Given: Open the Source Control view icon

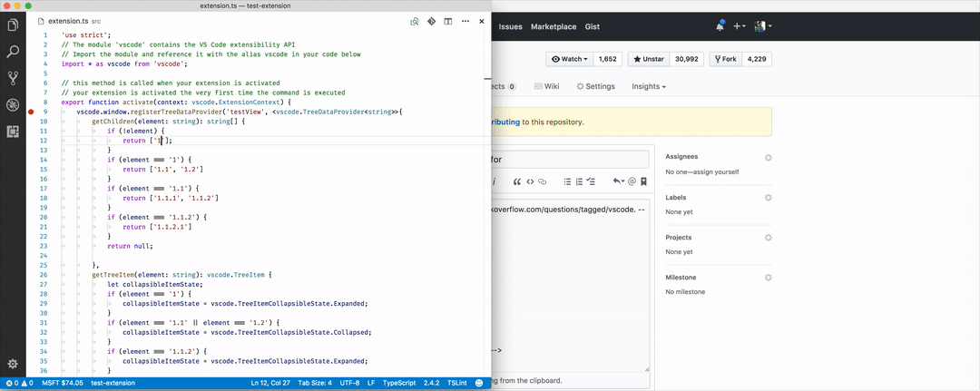Looking at the screenshot, I should pos(13,78).
